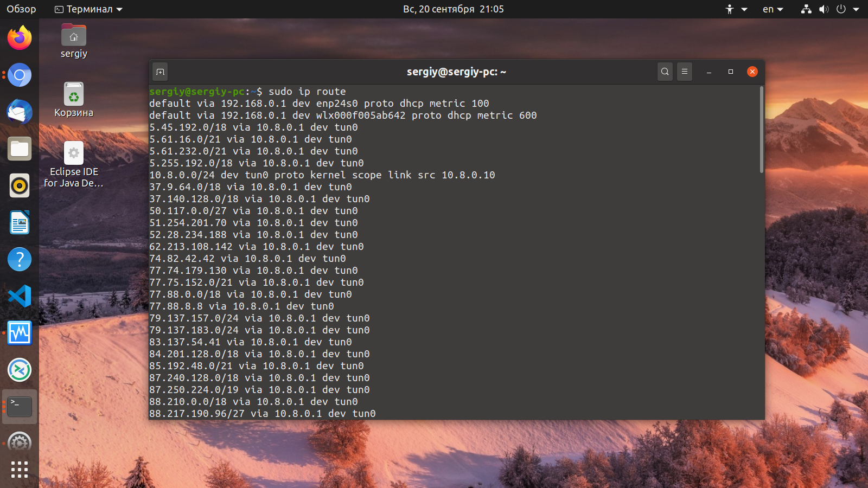868x488 pixels.
Task: Launch Visual Studio Code from dock
Action: 20,296
